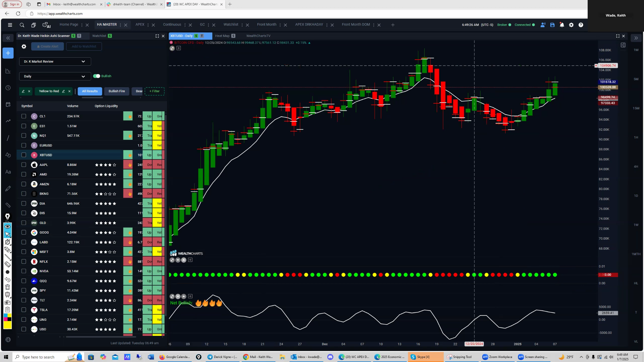This screenshot has height=362, width=644.
Task: Switch to the Front Month DOM tab
Action: click(356, 24)
